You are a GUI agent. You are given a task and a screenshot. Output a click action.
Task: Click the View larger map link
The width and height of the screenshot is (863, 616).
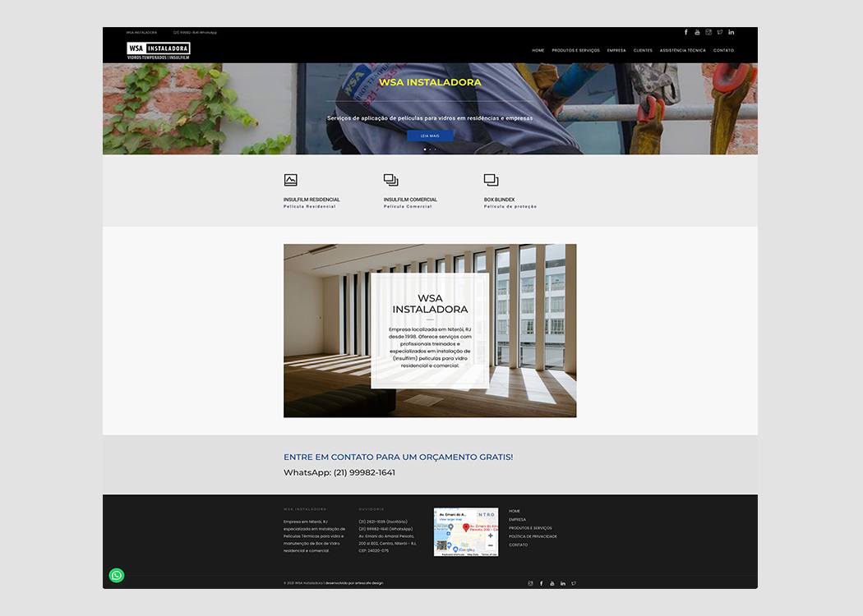(450, 519)
